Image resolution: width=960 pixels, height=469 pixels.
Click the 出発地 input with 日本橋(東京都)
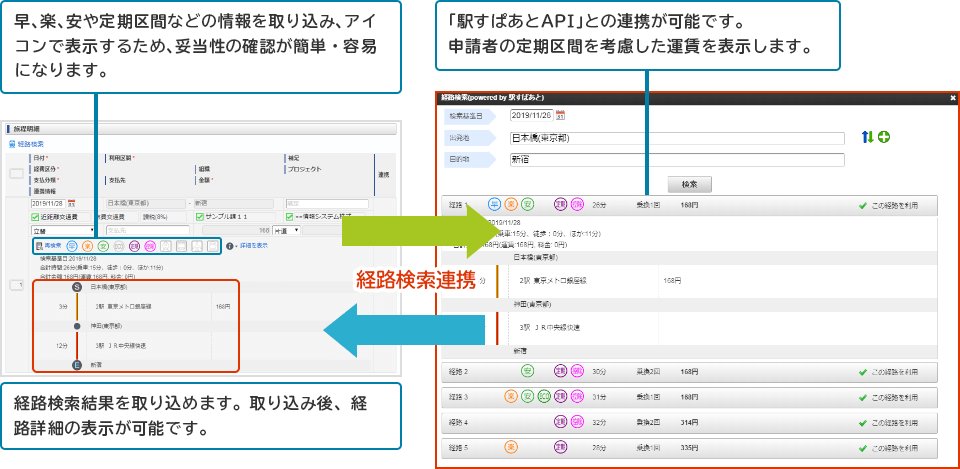tap(677, 138)
